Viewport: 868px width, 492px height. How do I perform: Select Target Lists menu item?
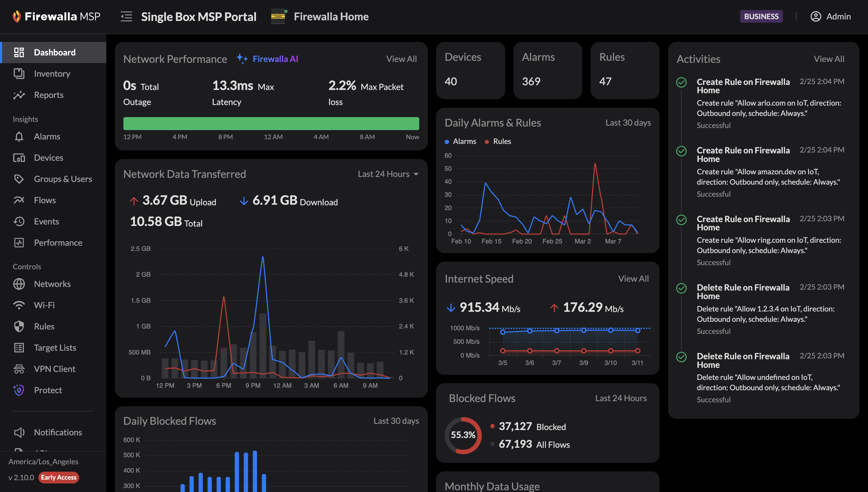click(55, 348)
